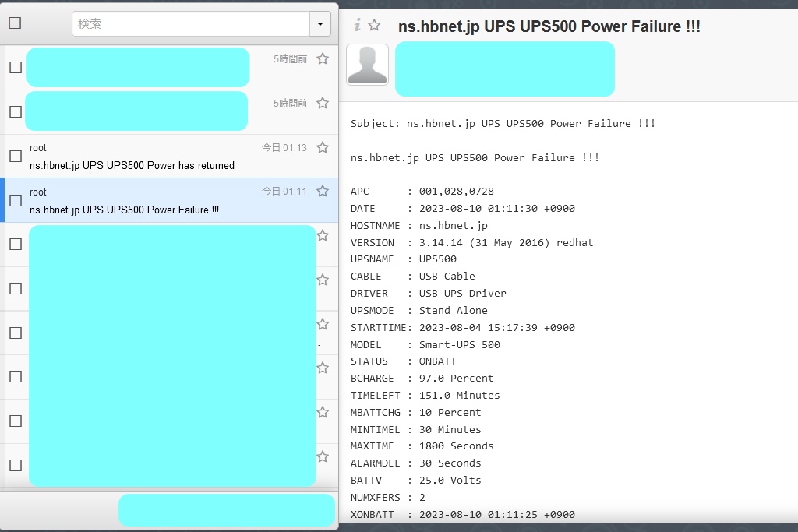This screenshot has height=532, width=798.
Task: Star the fifth message below the Power Failure email
Action: 323,412
